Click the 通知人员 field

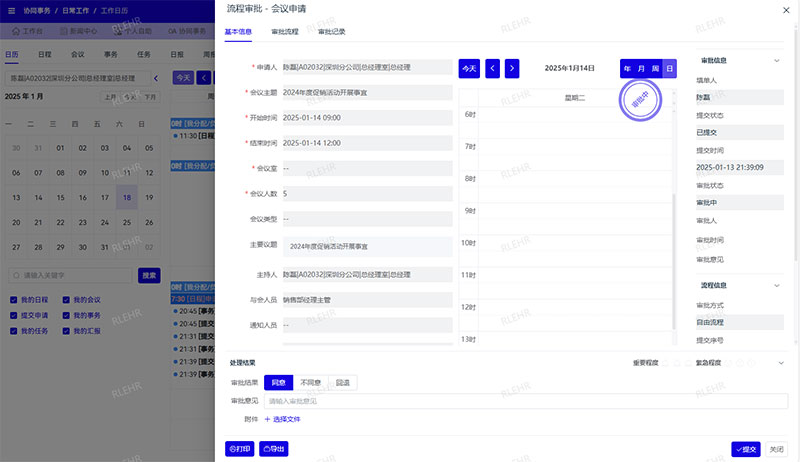367,325
